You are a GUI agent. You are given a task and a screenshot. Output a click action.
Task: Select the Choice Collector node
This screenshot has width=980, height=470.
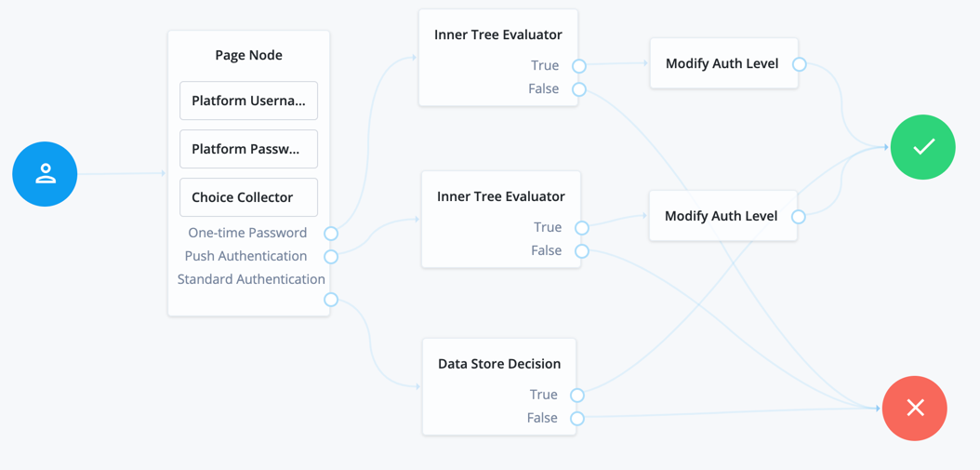click(248, 197)
